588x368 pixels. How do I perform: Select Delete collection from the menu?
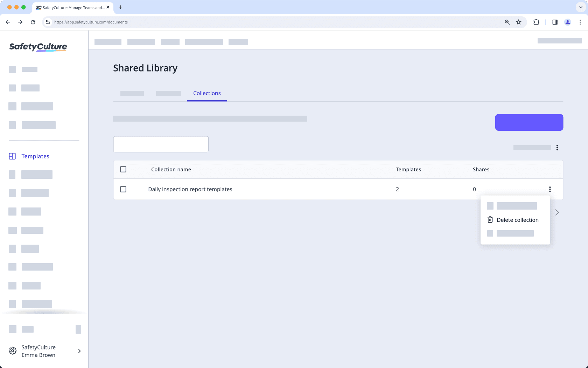click(x=517, y=220)
